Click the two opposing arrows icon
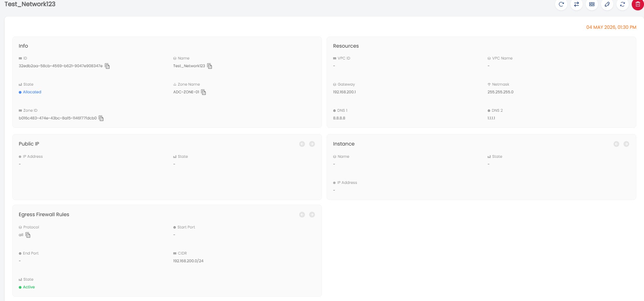Image resolution: width=644 pixels, height=301 pixels. point(577,4)
